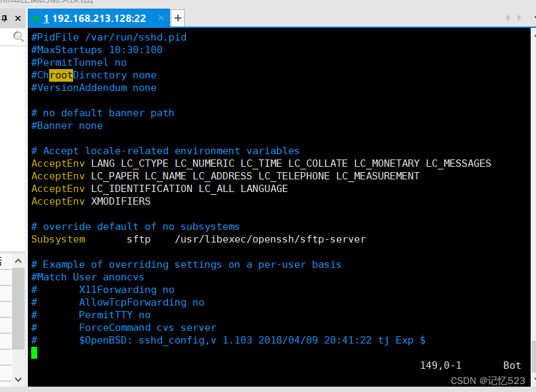Click the plus icon to open a new session tab

click(x=177, y=18)
